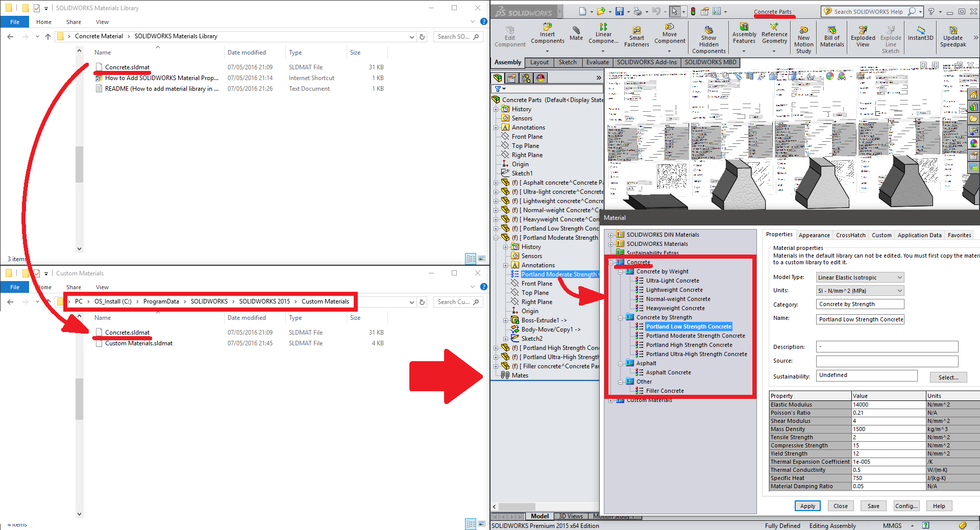Switch to PropertyManager tab icon
Viewport: 980px width, 530px height.
click(x=512, y=78)
